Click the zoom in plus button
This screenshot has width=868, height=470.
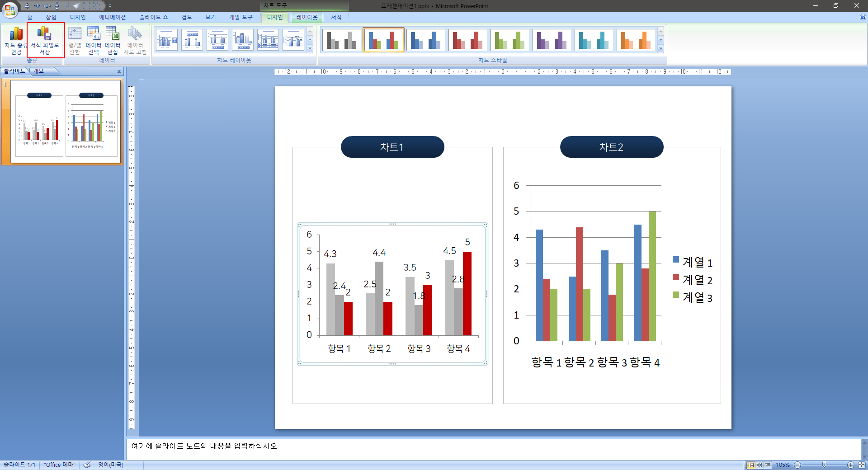click(851, 465)
